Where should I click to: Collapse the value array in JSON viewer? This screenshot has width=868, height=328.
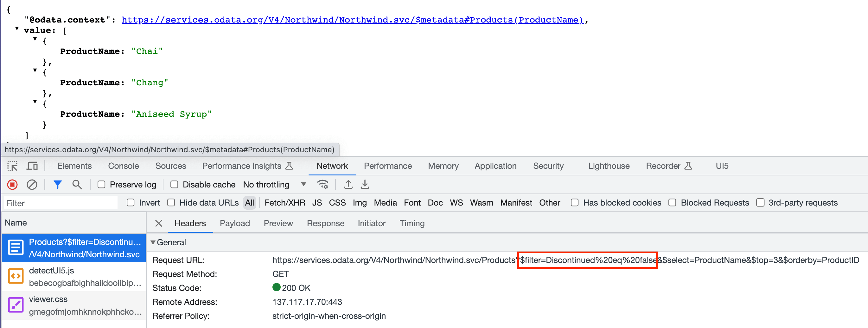coord(17,29)
